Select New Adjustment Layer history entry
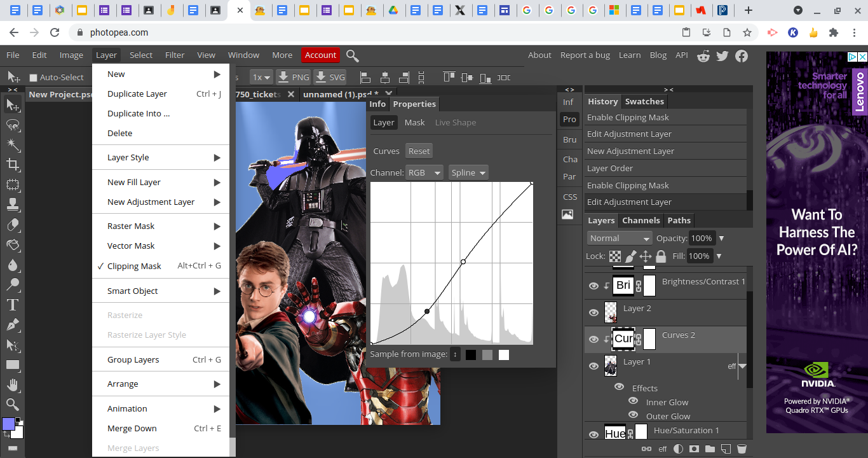The image size is (868, 458). tap(665, 151)
